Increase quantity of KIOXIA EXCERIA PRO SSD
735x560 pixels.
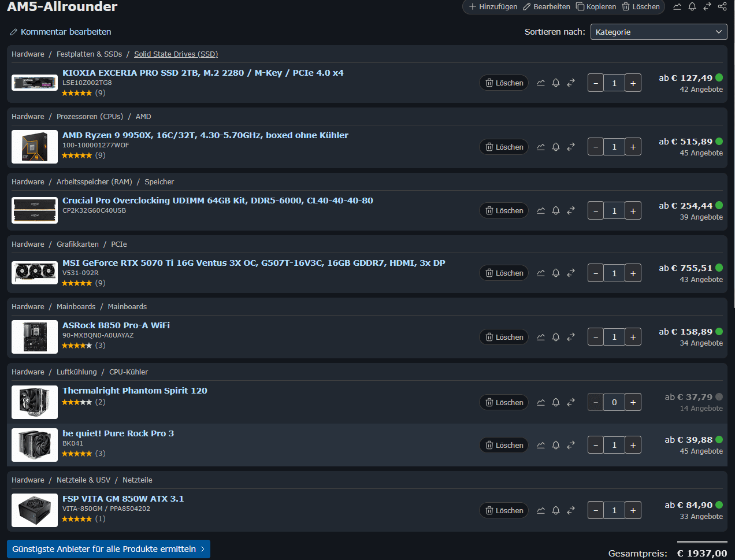[633, 83]
